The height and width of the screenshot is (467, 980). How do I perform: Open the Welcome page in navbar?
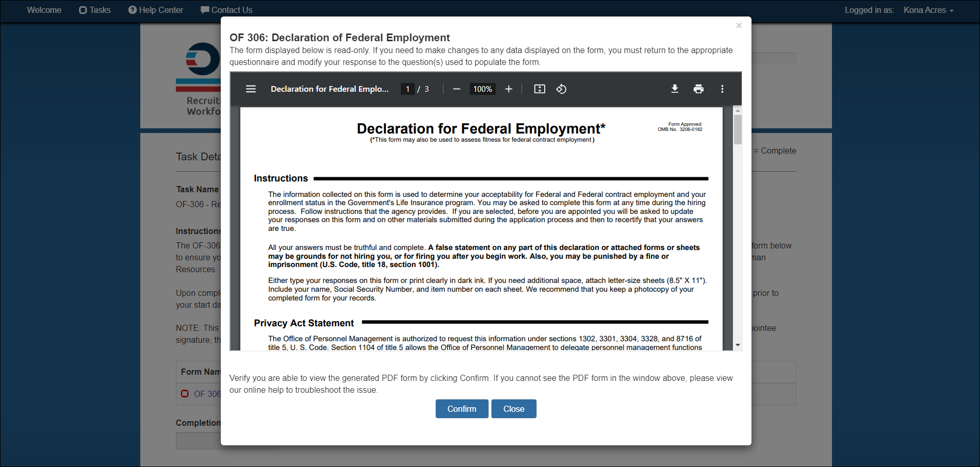pyautogui.click(x=44, y=10)
